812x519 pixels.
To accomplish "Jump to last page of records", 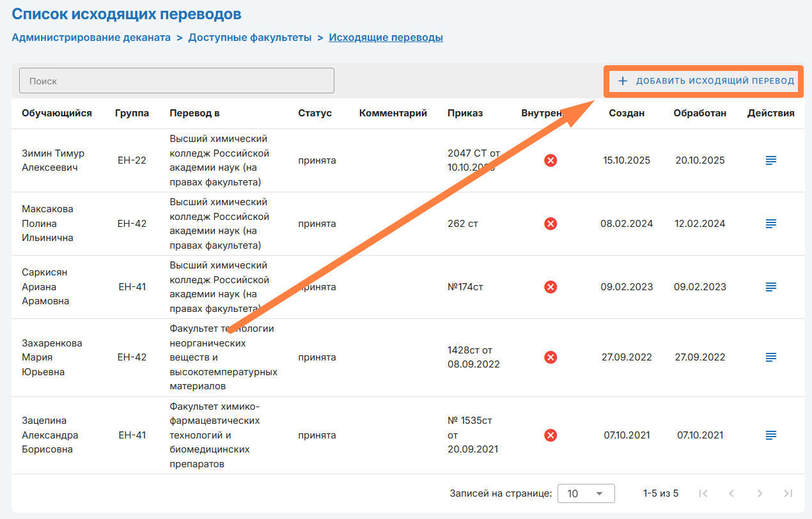I will (x=788, y=493).
